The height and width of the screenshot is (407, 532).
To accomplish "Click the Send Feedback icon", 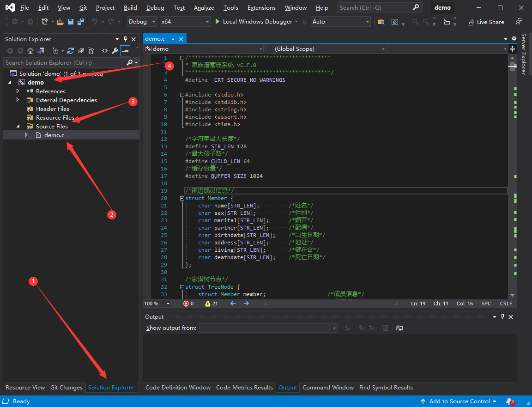I will (519, 22).
